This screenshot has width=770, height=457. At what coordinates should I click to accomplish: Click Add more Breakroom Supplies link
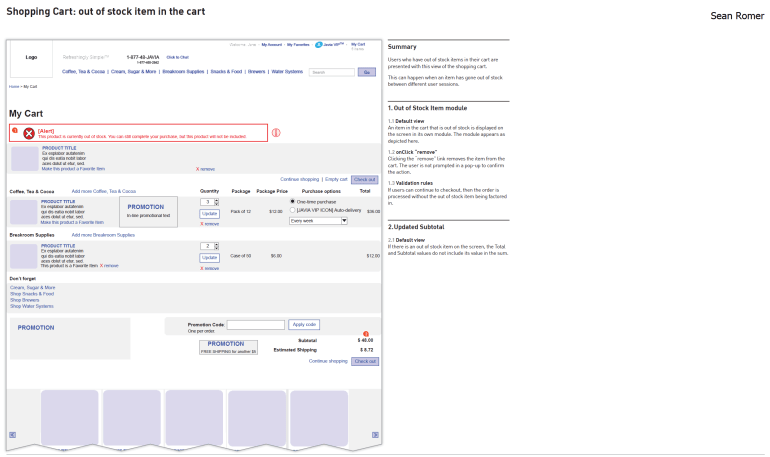click(103, 235)
